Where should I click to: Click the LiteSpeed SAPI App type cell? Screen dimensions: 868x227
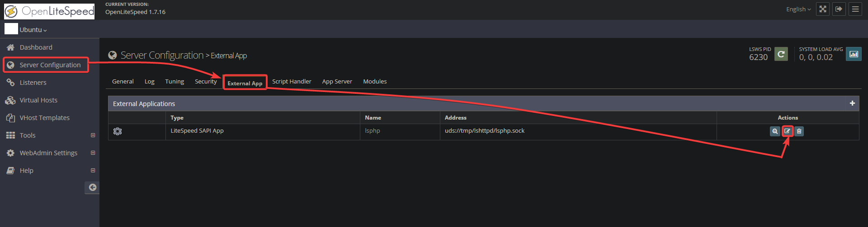click(197, 131)
